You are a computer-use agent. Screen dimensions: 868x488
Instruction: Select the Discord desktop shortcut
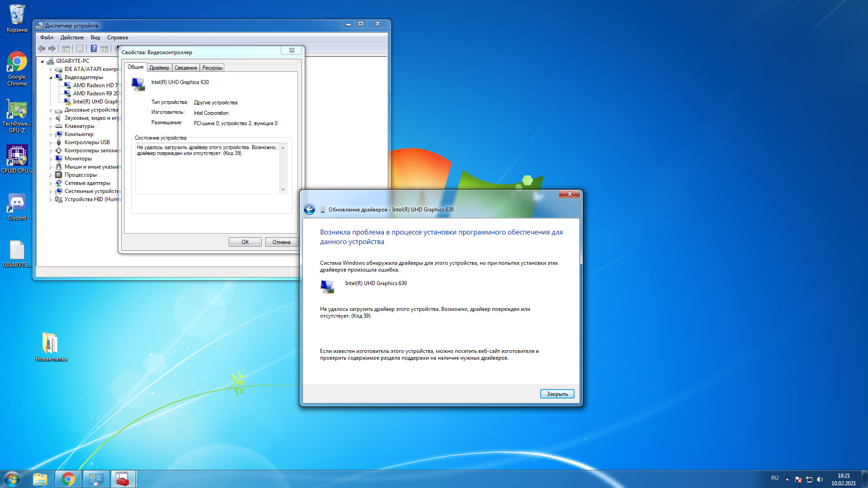17,206
